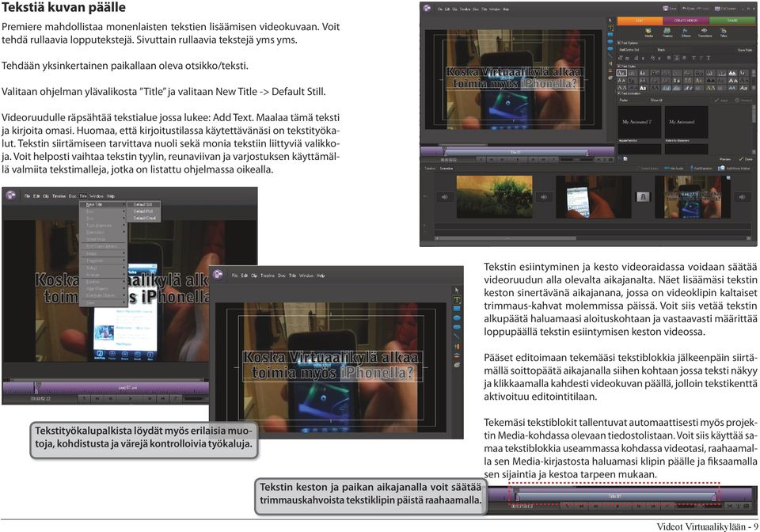Select the Line tool in the screenshot without side panels
Screen dimensions: 760x532
click(x=457, y=336)
